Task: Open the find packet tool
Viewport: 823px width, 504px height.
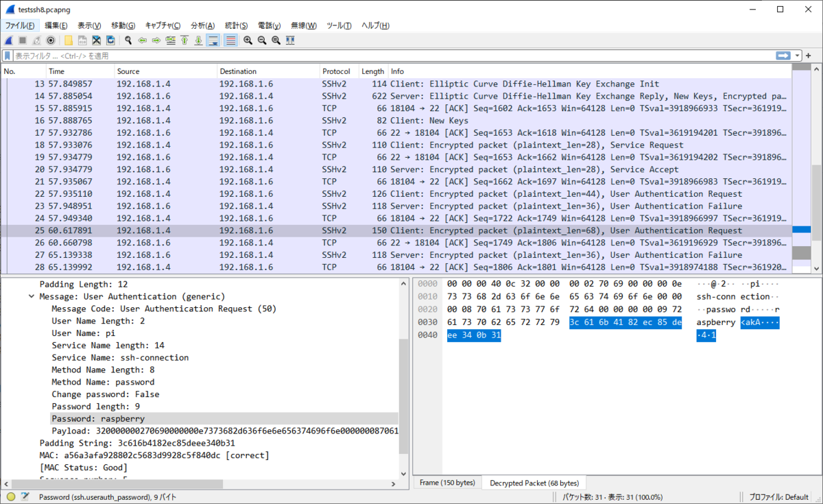Action: [129, 40]
